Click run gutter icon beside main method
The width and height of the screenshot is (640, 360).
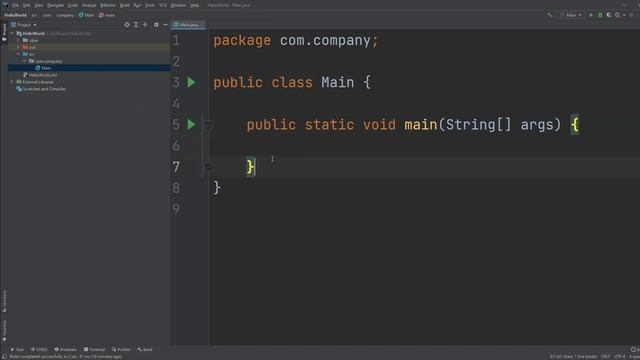click(x=191, y=124)
